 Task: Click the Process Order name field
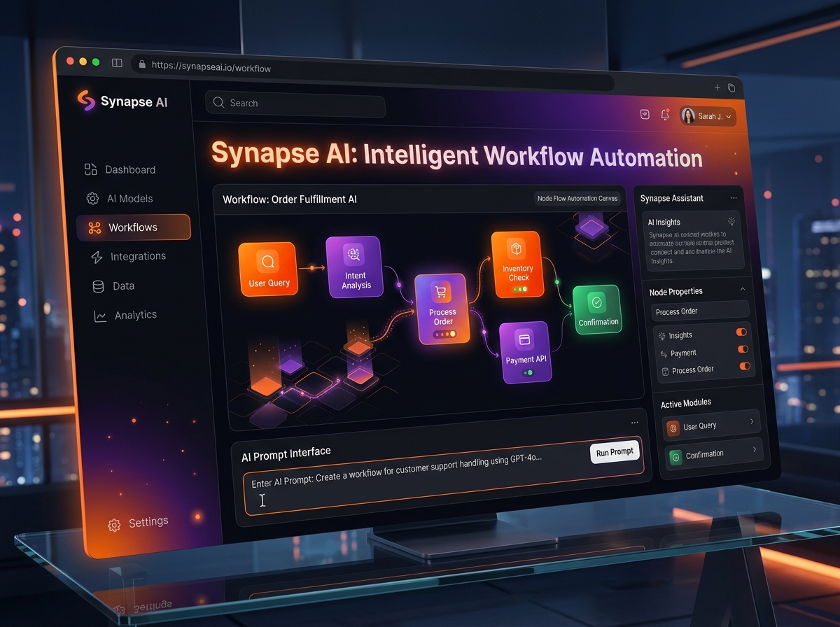point(700,311)
